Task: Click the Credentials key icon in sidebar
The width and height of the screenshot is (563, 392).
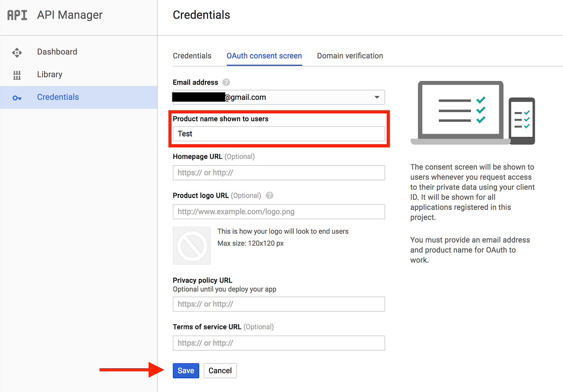Action: point(17,97)
